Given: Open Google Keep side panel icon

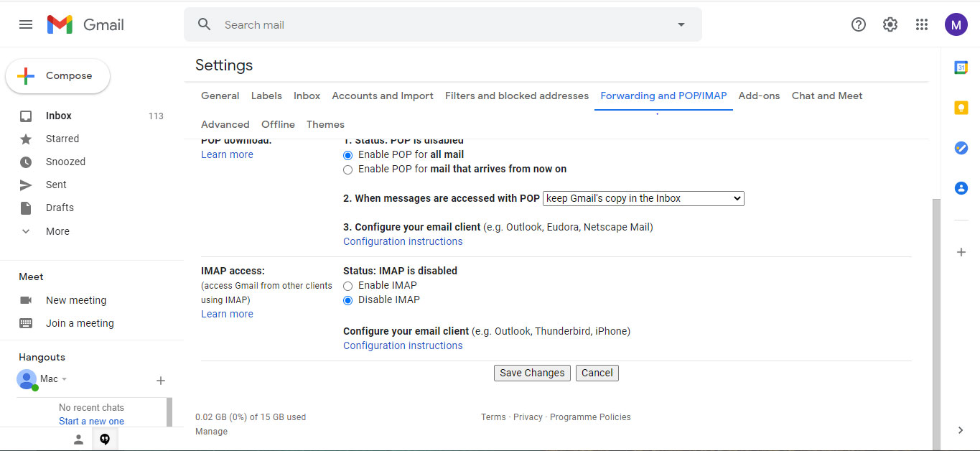Looking at the screenshot, I should pyautogui.click(x=961, y=108).
